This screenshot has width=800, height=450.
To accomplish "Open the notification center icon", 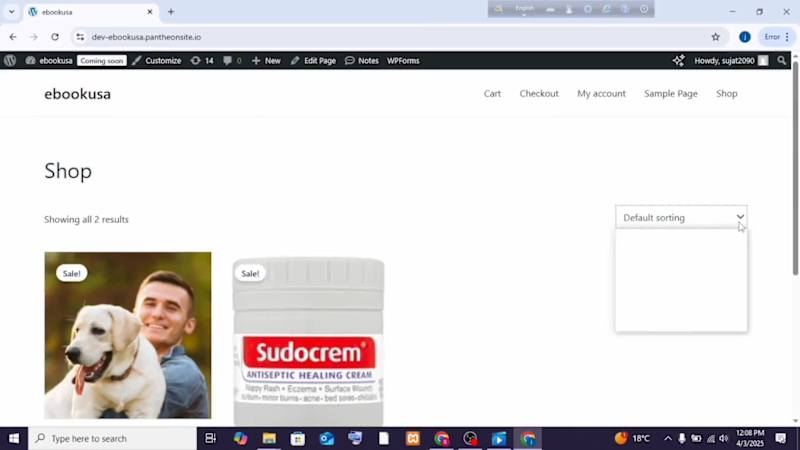I will coord(781,438).
